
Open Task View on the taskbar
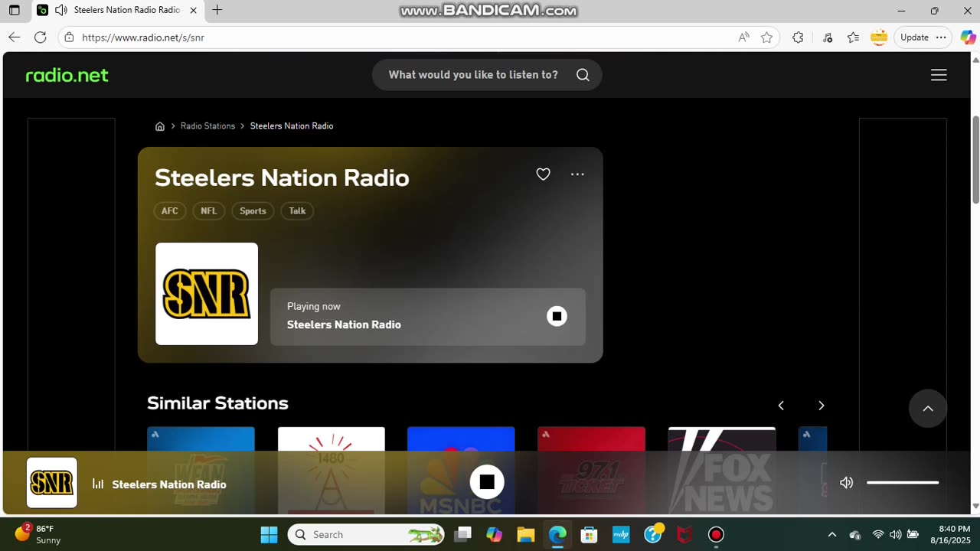point(462,534)
